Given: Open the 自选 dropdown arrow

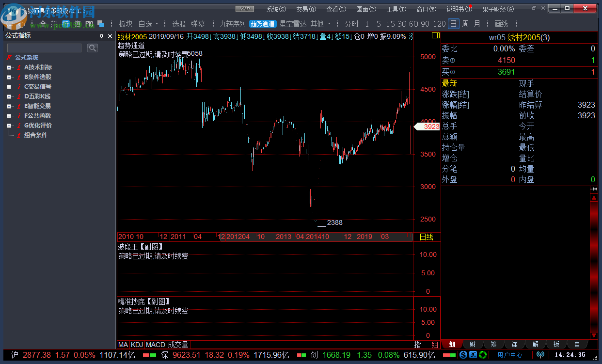Looking at the screenshot, I should tap(157, 24).
